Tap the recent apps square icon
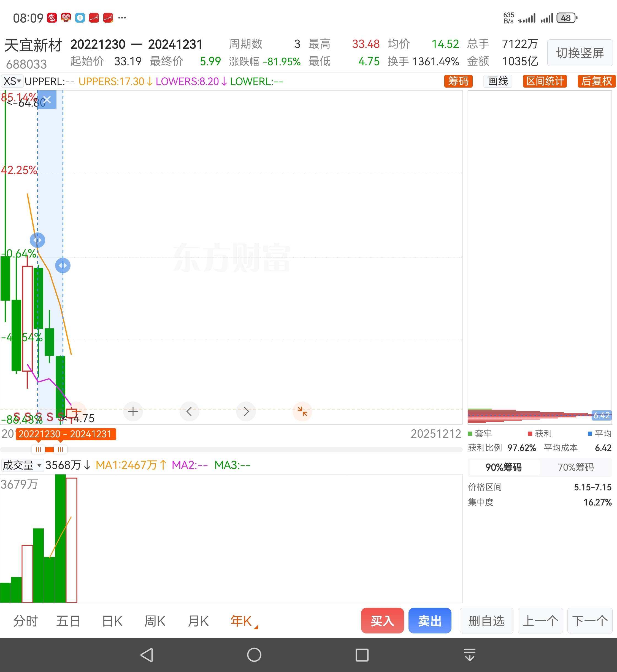This screenshot has width=617, height=672. (x=362, y=655)
